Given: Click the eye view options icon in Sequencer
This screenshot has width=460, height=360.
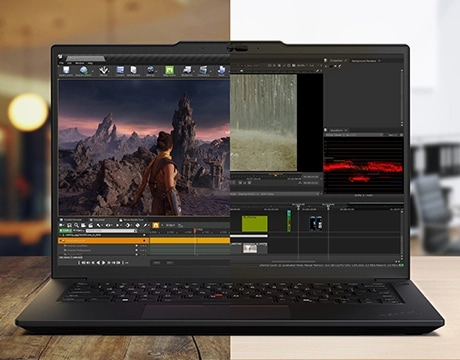Looking at the screenshot, I should [108, 226].
